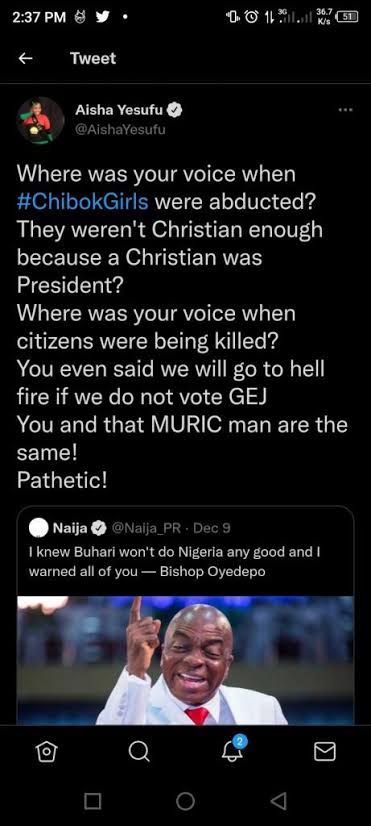The height and width of the screenshot is (826, 371).
Task: Open the Notifications bell with badge
Action: pyautogui.click(x=232, y=750)
